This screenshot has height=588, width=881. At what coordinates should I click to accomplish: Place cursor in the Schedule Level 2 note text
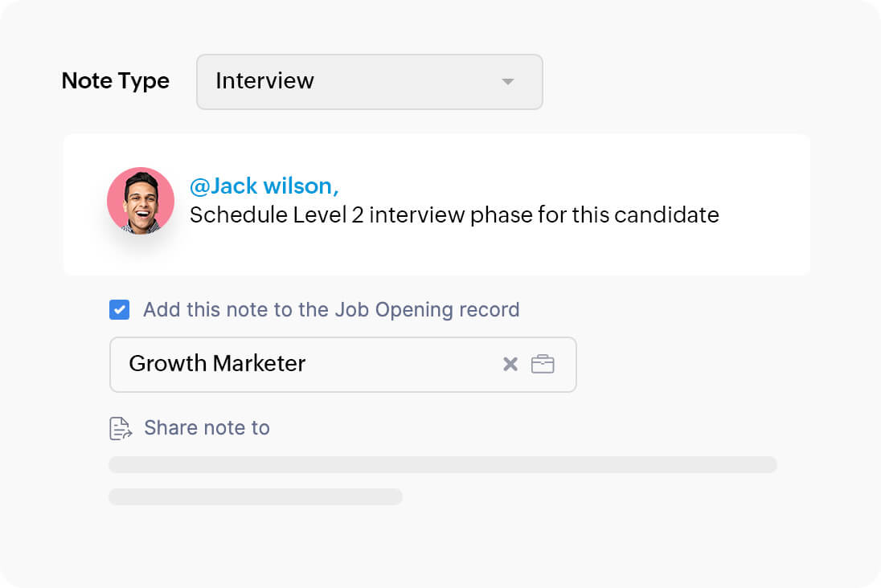(454, 215)
